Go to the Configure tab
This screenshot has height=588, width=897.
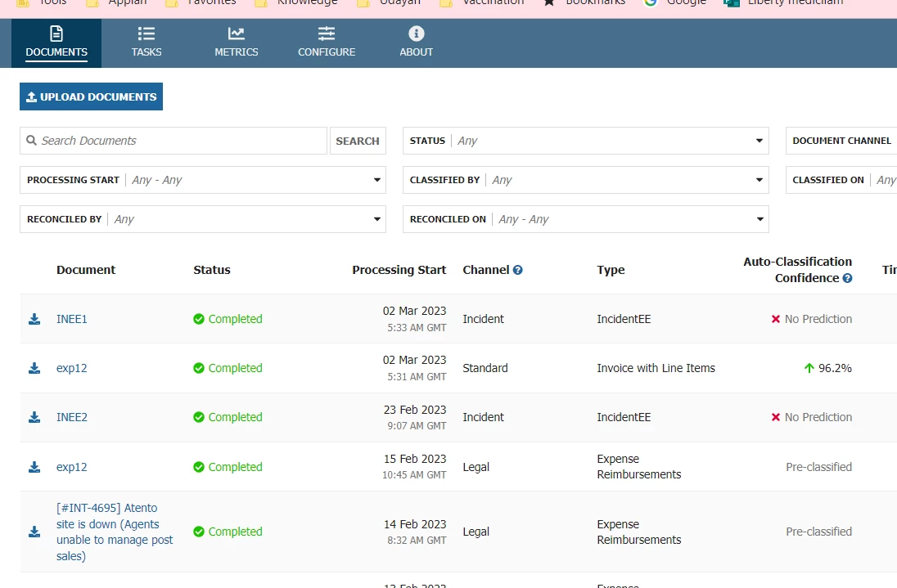click(327, 43)
